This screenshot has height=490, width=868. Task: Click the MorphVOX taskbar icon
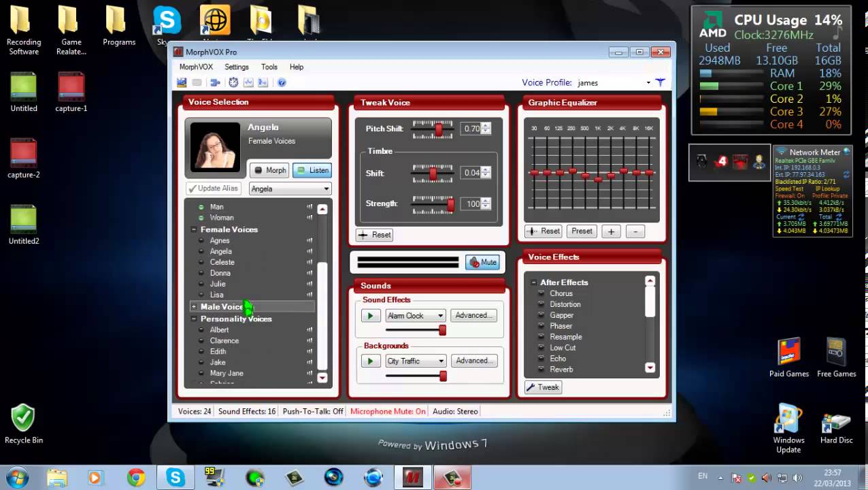click(x=413, y=477)
